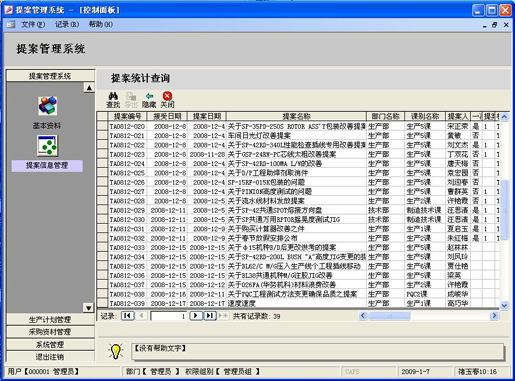Click the 【没有帮助文字】 help text box

click(x=318, y=352)
